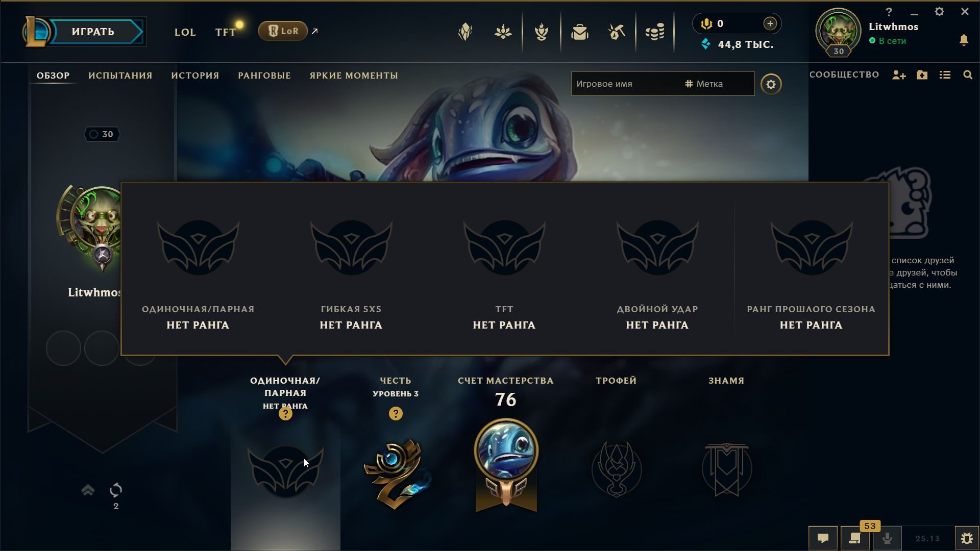Viewport: 980px width, 551px height.
Task: Click the bug report icon
Action: 967,538
